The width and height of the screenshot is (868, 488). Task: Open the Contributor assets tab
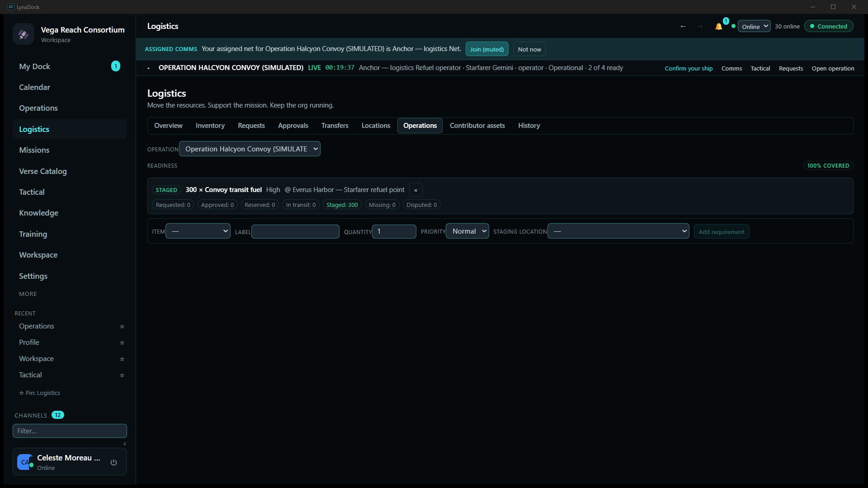tap(477, 126)
